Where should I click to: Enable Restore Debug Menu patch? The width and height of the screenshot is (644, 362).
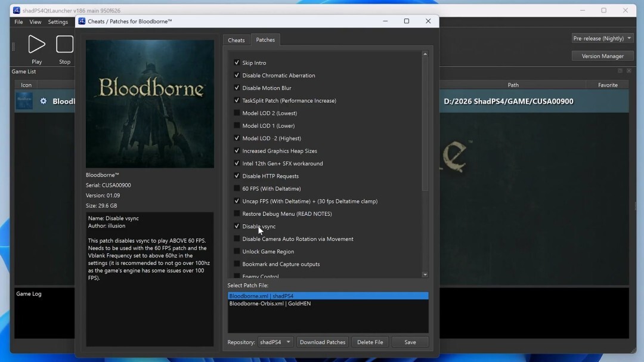click(237, 214)
